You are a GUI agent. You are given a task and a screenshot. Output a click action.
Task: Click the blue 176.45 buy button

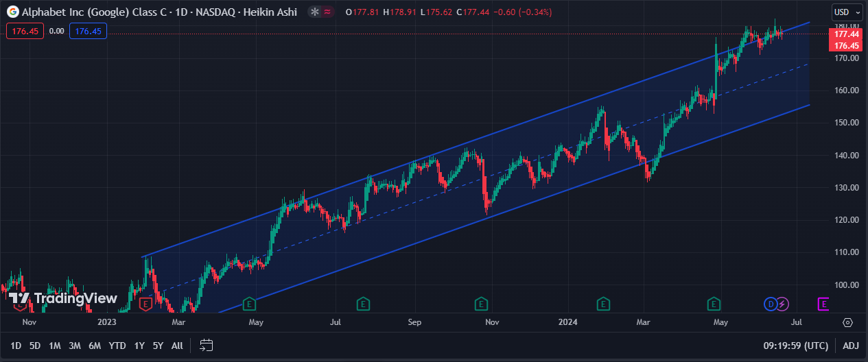coord(89,31)
